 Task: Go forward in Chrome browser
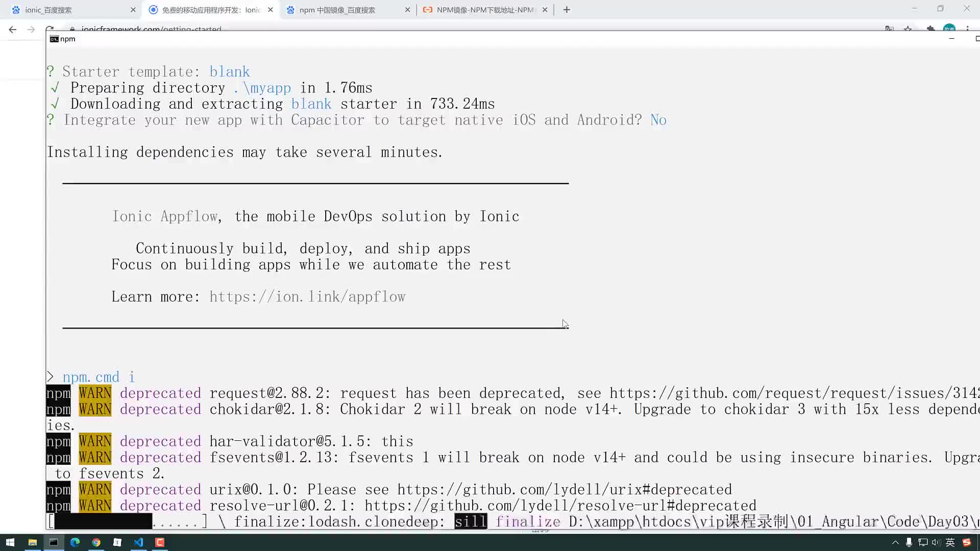(x=31, y=29)
